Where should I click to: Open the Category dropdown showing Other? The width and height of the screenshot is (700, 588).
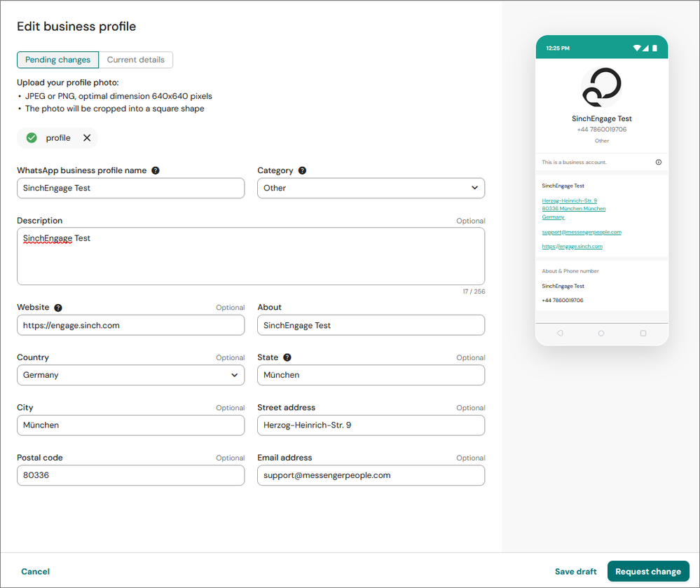pos(371,188)
